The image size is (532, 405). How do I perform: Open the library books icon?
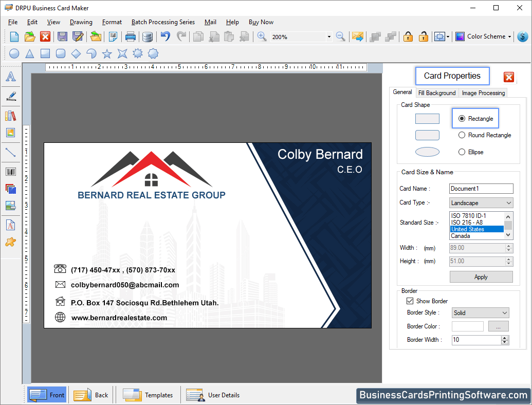tap(11, 116)
